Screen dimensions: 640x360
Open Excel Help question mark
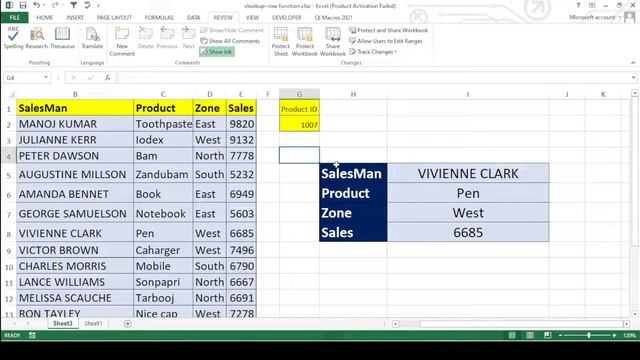click(578, 5)
